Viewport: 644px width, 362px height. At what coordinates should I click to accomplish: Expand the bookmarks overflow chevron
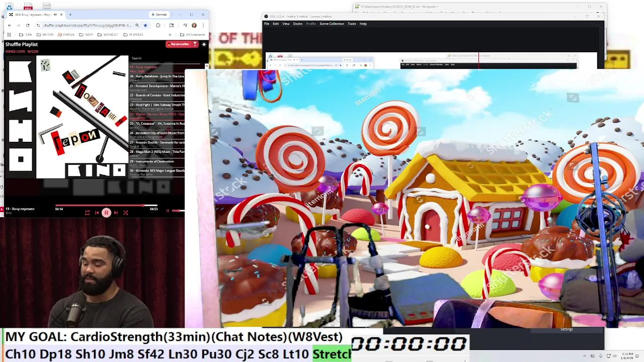pyautogui.click(x=170, y=35)
